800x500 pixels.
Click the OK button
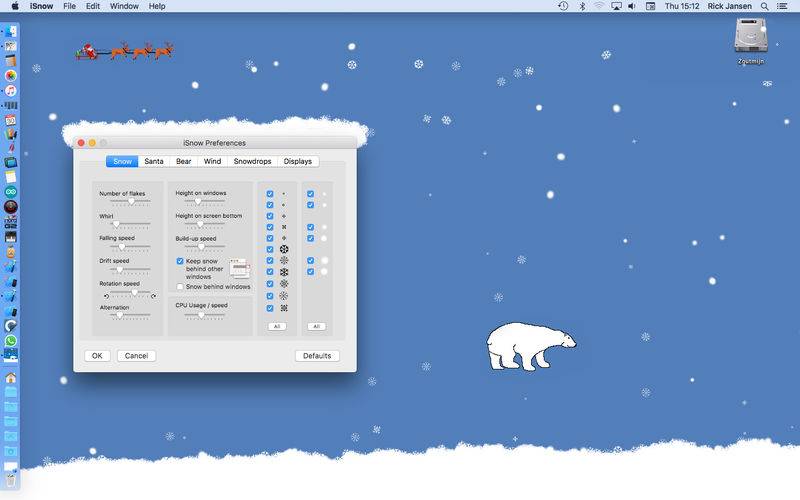[97, 356]
